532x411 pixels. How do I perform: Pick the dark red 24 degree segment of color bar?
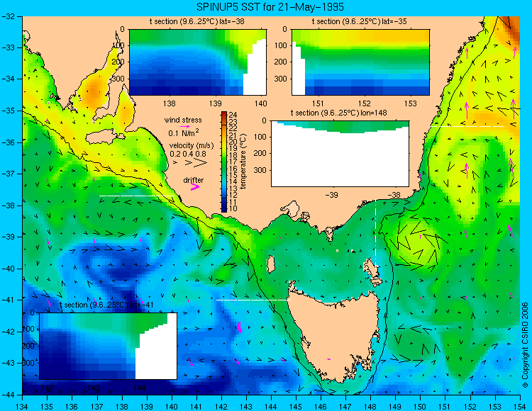[224, 114]
